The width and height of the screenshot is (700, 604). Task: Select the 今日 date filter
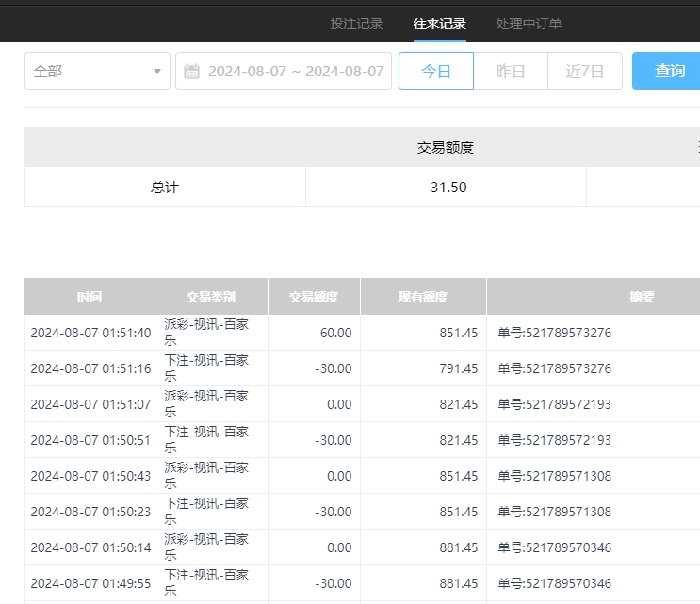point(435,71)
